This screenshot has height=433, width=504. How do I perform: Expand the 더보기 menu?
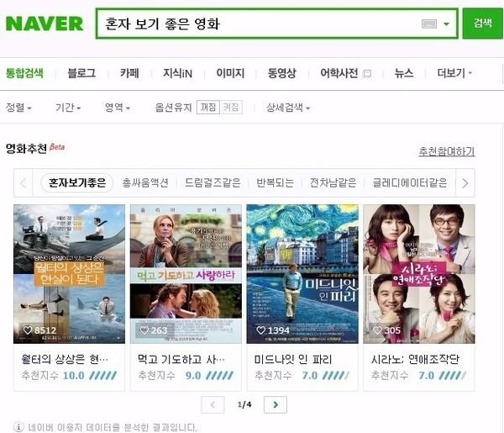coord(454,73)
